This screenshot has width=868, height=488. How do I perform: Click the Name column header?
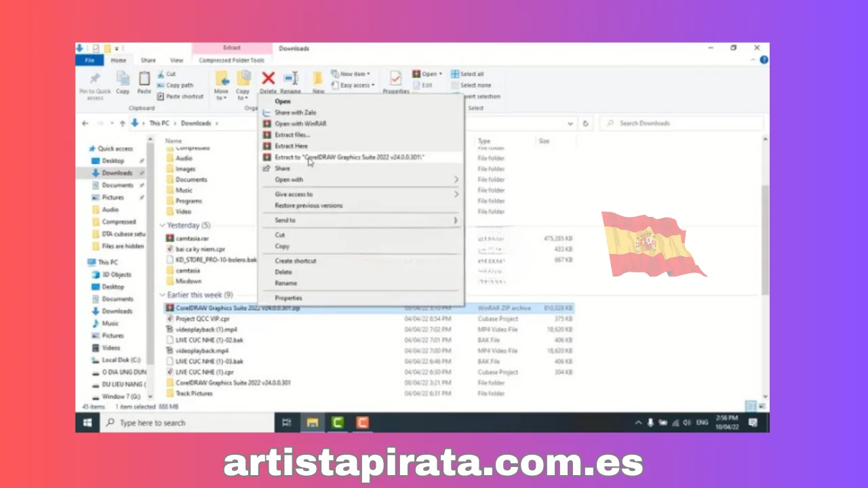tap(174, 141)
